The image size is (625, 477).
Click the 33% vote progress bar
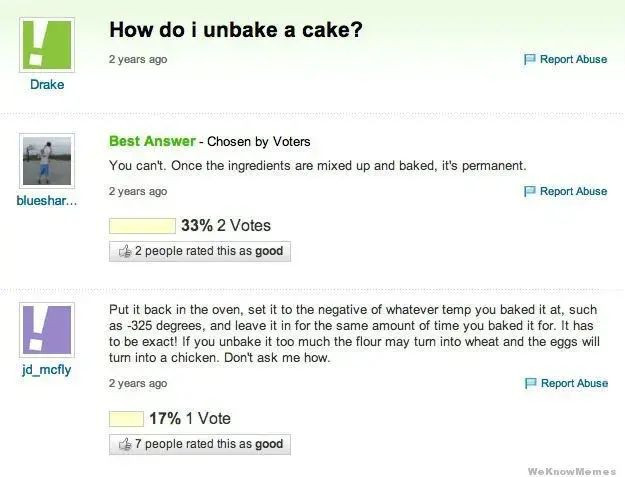pyautogui.click(x=142, y=226)
